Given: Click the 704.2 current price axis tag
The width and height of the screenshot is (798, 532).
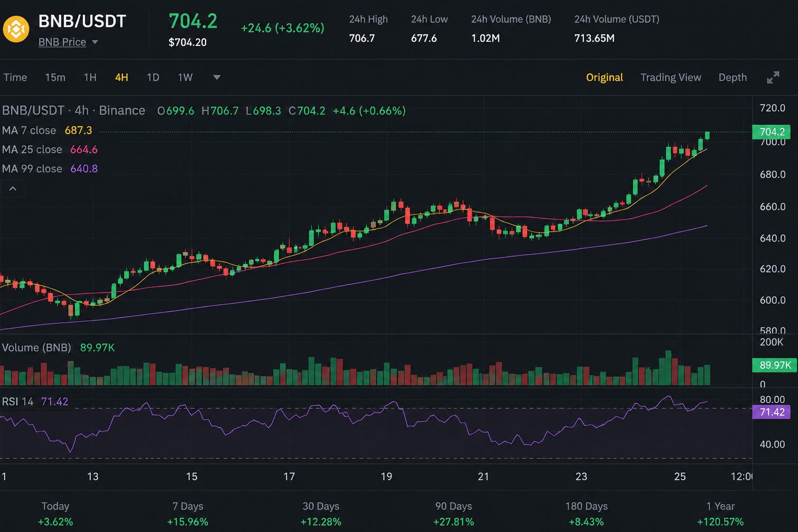Looking at the screenshot, I should (772, 132).
